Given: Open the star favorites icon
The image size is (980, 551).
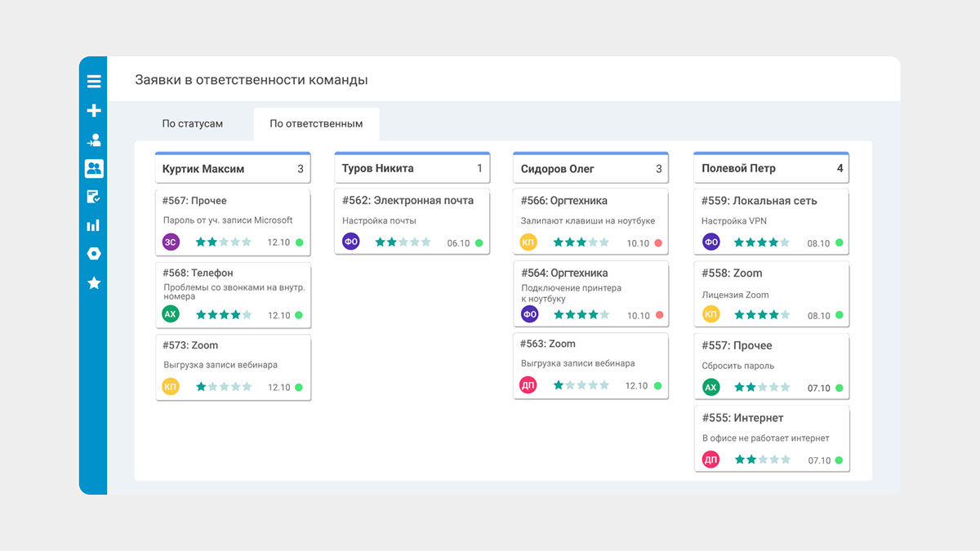Looking at the screenshot, I should pos(94,282).
